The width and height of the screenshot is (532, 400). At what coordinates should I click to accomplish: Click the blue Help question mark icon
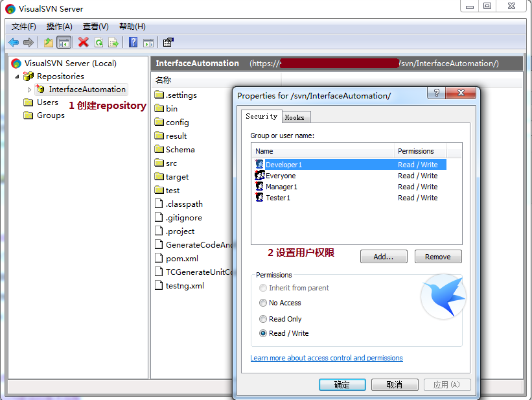pos(133,42)
